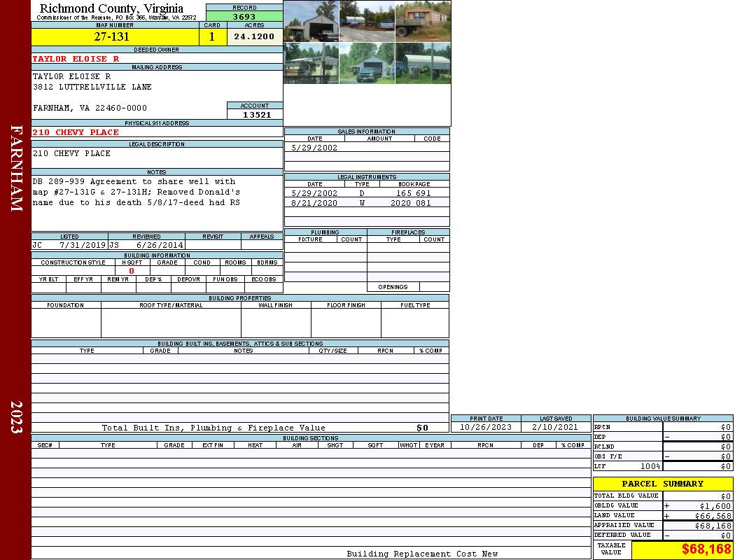Screen dimensions: 735x560
Task: Open the bottom-right carport photo thumbnail
Action: pyautogui.click(x=423, y=63)
